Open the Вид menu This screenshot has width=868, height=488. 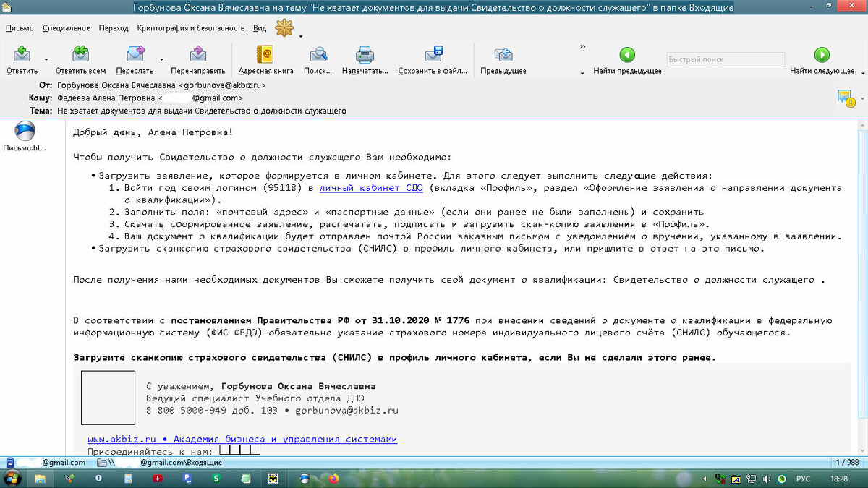(x=260, y=28)
